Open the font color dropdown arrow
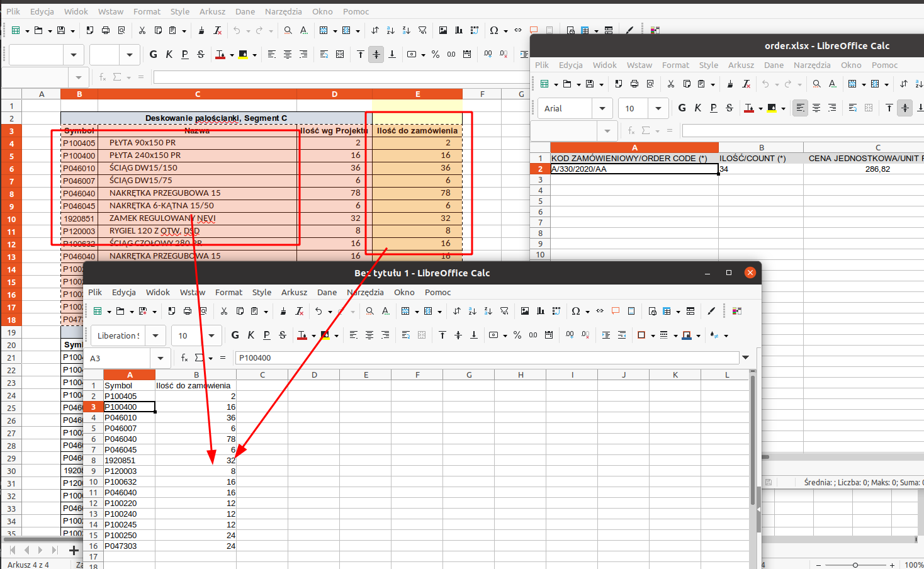 pos(314,335)
